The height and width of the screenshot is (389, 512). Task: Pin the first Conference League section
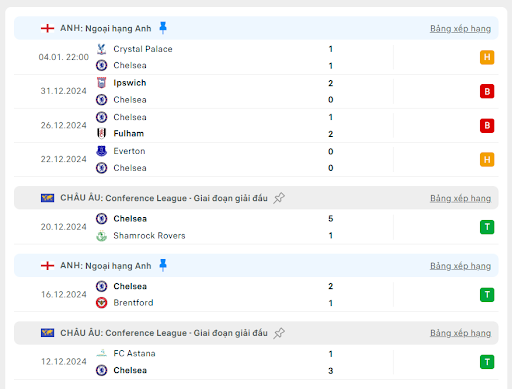(279, 198)
